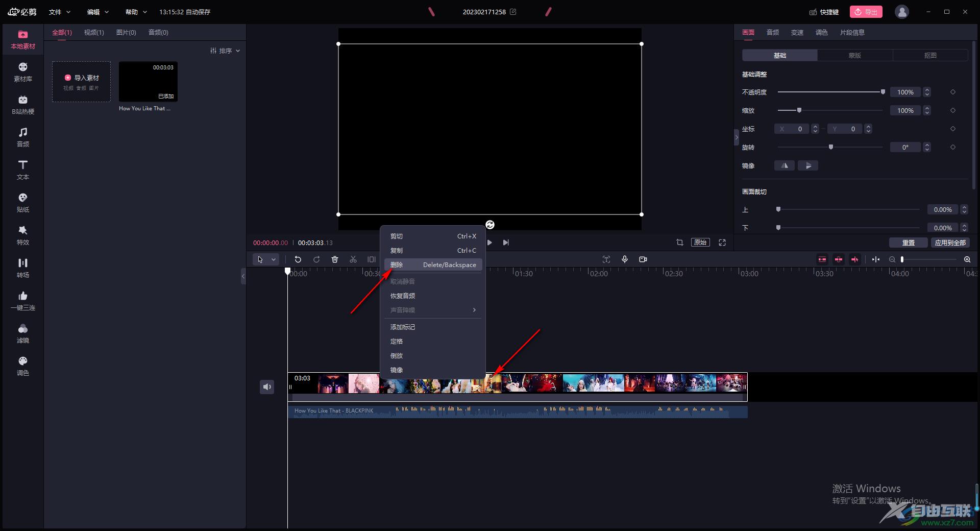Click the edit project name pencil icon
Screen dimensions: 980x531
click(x=513, y=12)
